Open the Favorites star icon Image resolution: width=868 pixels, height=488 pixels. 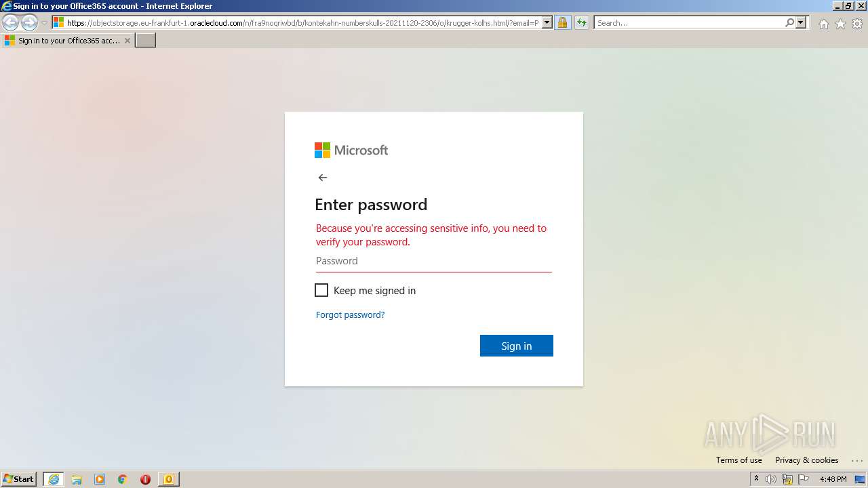(840, 24)
